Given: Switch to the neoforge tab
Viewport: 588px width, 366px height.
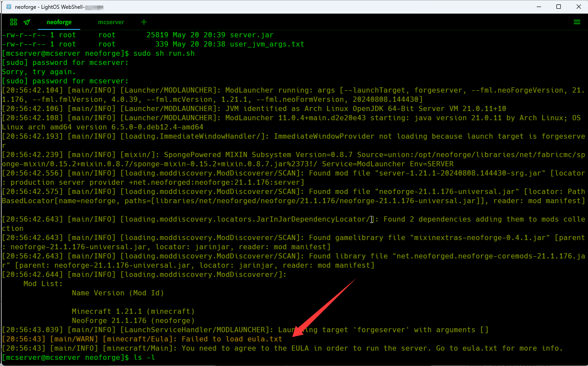Looking at the screenshot, I should coord(59,22).
